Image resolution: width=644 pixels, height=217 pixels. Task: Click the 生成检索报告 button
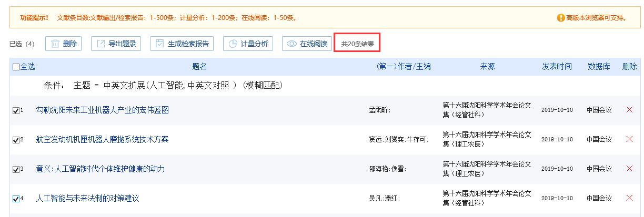pyautogui.click(x=182, y=44)
